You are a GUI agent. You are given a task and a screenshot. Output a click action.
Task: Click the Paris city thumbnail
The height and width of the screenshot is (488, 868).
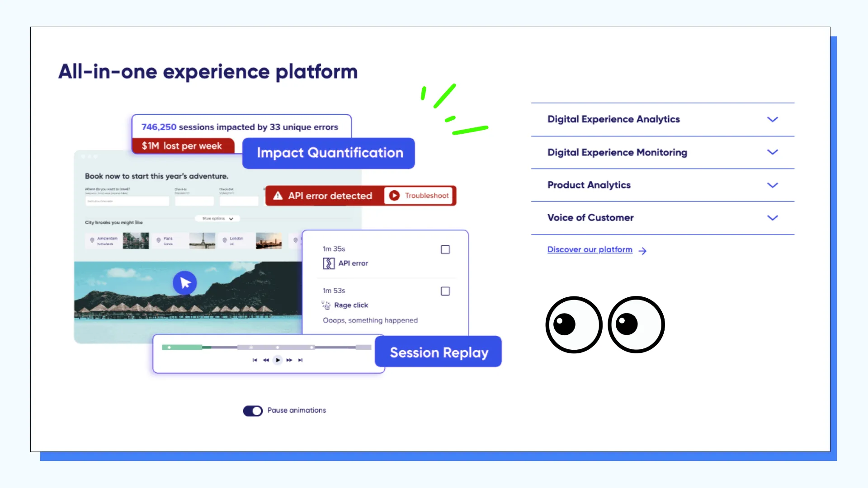click(x=203, y=240)
